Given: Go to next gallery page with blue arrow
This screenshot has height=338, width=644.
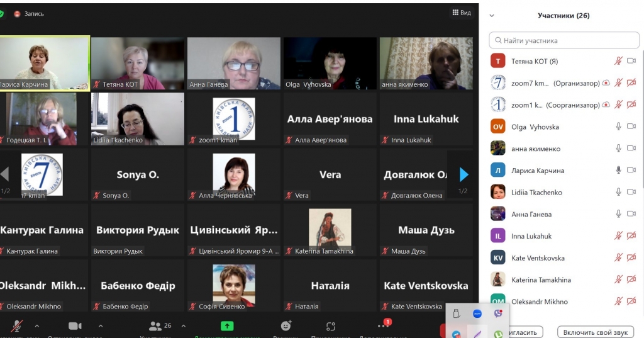Looking at the screenshot, I should tap(464, 175).
